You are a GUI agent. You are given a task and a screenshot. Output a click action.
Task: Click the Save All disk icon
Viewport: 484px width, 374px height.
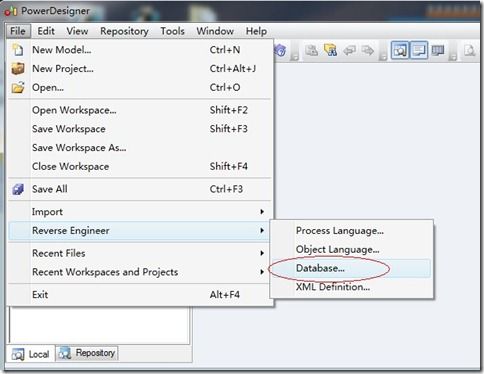click(x=18, y=189)
